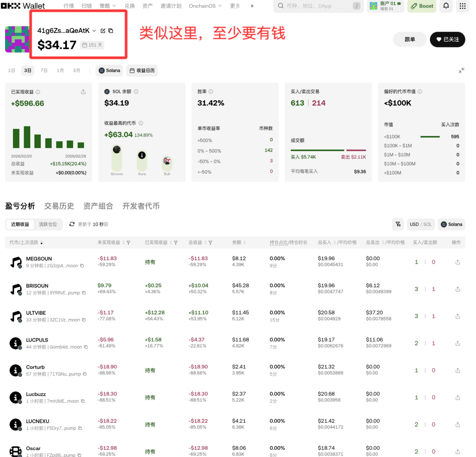The width and height of the screenshot is (476, 457).
Task: Click the notification bell icon
Action: tap(446, 6)
